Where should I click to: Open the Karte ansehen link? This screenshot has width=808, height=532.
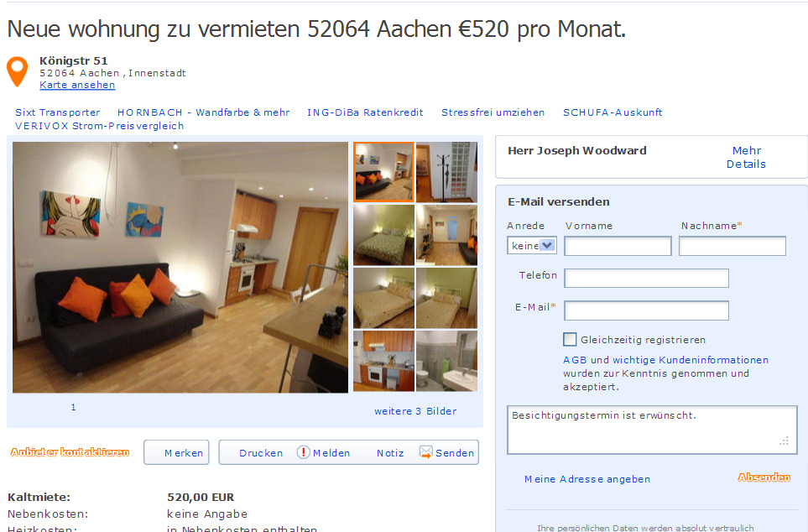click(77, 85)
